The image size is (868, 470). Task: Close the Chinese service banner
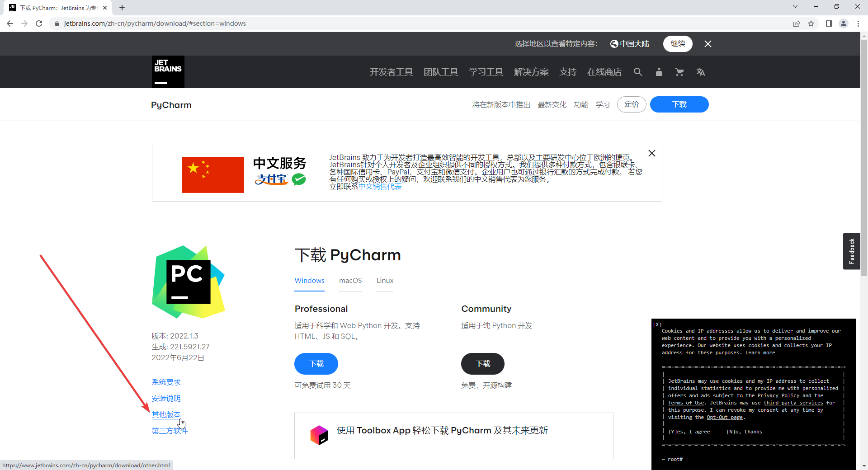tap(652, 153)
